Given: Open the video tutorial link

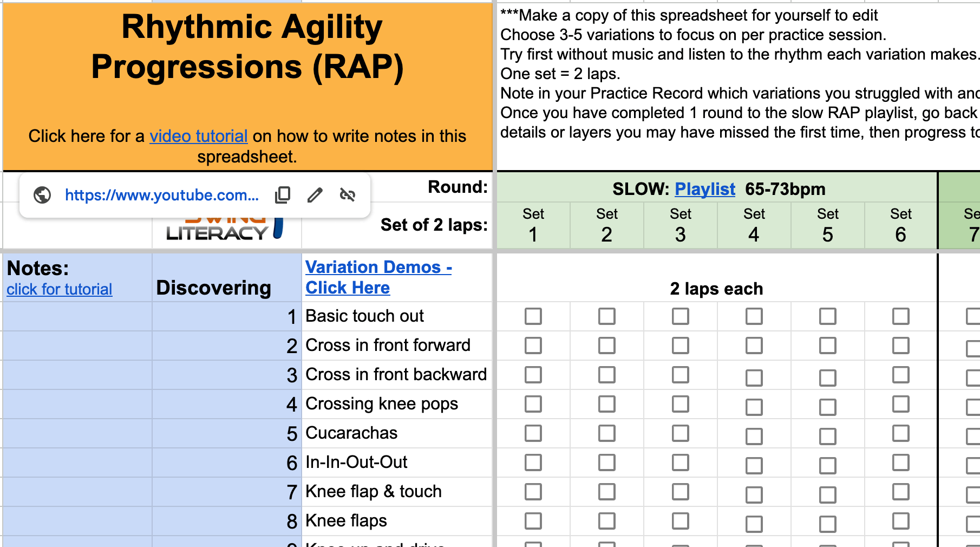Looking at the screenshot, I should (x=198, y=136).
